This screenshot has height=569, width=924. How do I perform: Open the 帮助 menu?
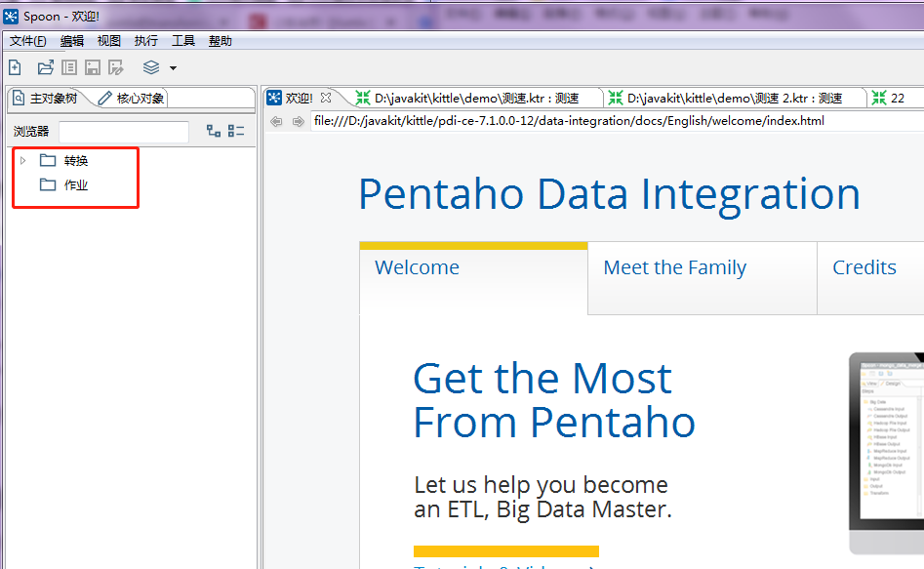(221, 41)
